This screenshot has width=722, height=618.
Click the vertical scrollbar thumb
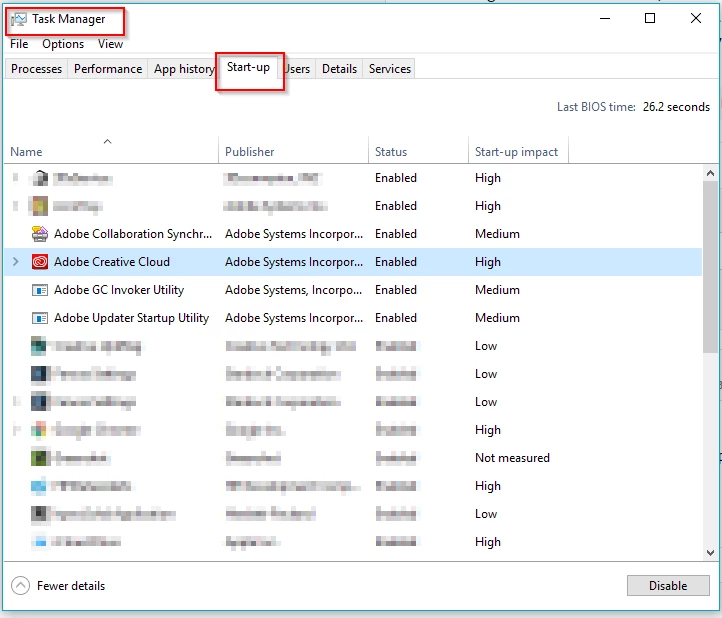point(710,267)
